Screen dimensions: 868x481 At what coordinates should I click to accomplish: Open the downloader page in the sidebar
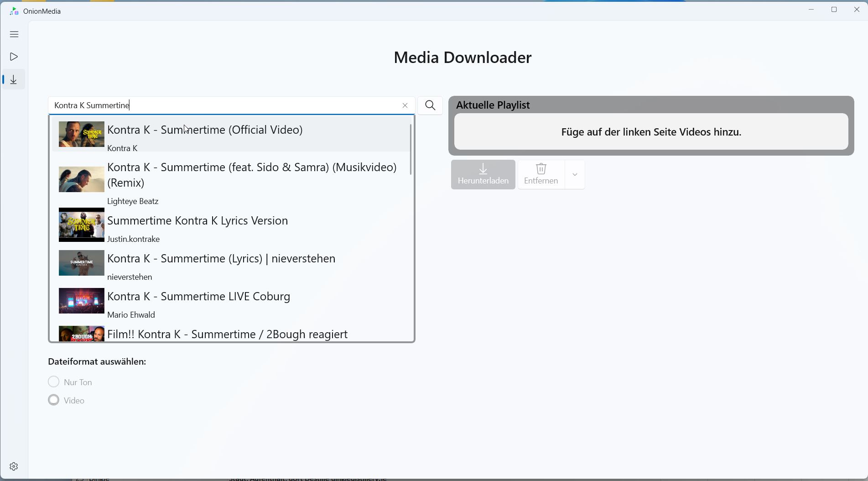[14, 79]
